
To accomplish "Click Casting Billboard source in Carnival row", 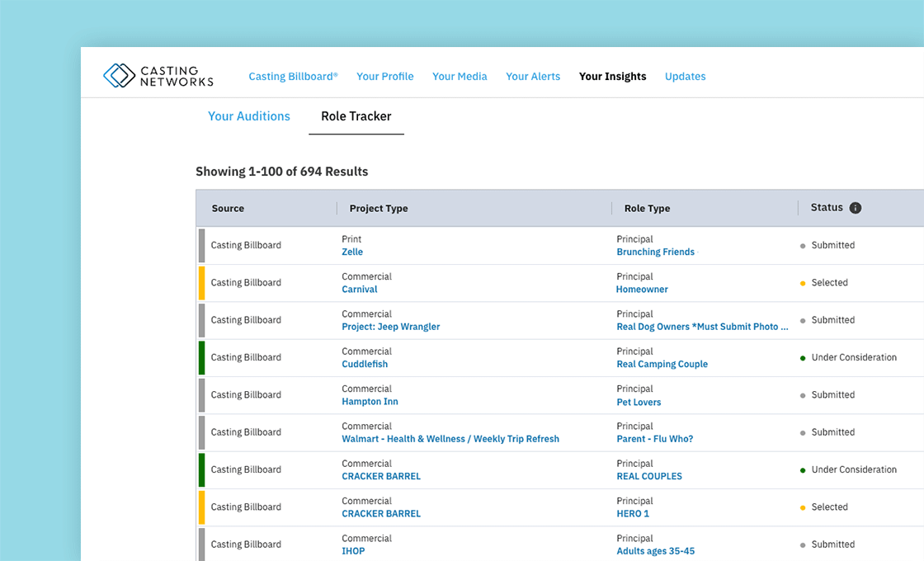I will pyautogui.click(x=246, y=283).
